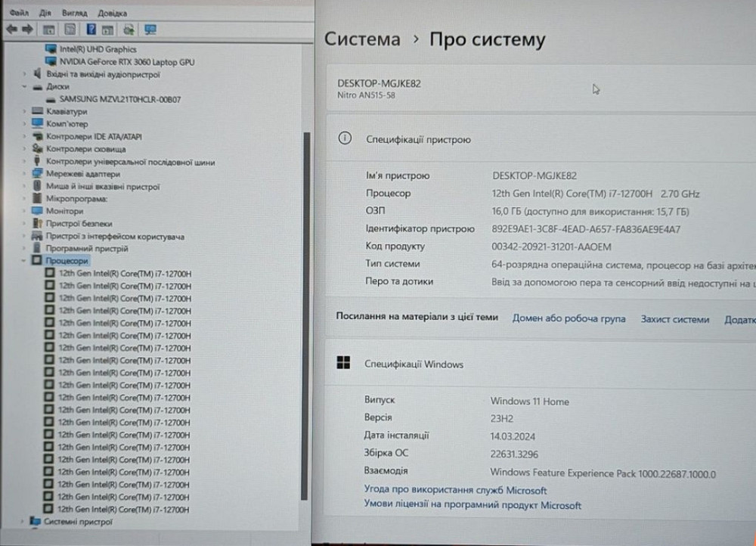756x546 pixels.
Task: Collapse the Диски category
Action: click(x=25, y=87)
